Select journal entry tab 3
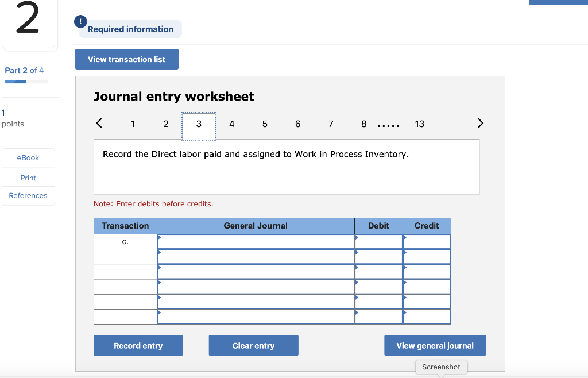This screenshot has height=378, width=588. coord(199,126)
